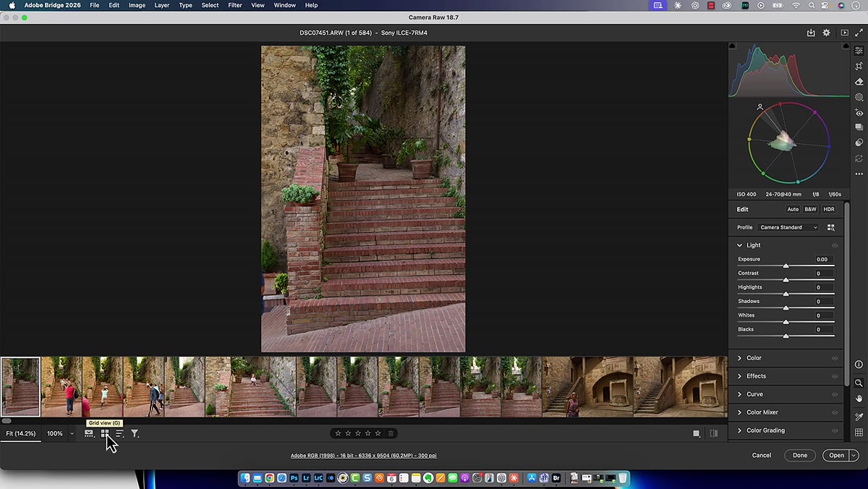Click the filmstrip image icon before Grid view
Viewport: 868px width, 489px height.
pyautogui.click(x=89, y=433)
